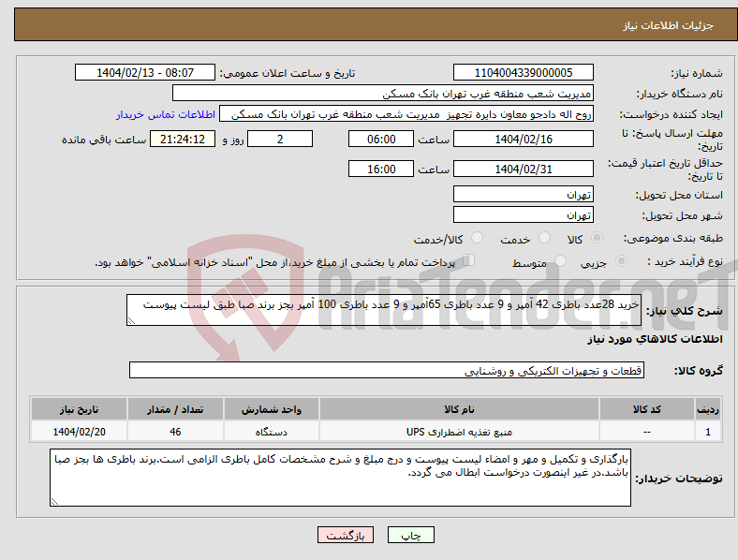Image resolution: width=738 pixels, height=560 pixels.
Task: Click the item code cell showing --
Action: tap(647, 432)
